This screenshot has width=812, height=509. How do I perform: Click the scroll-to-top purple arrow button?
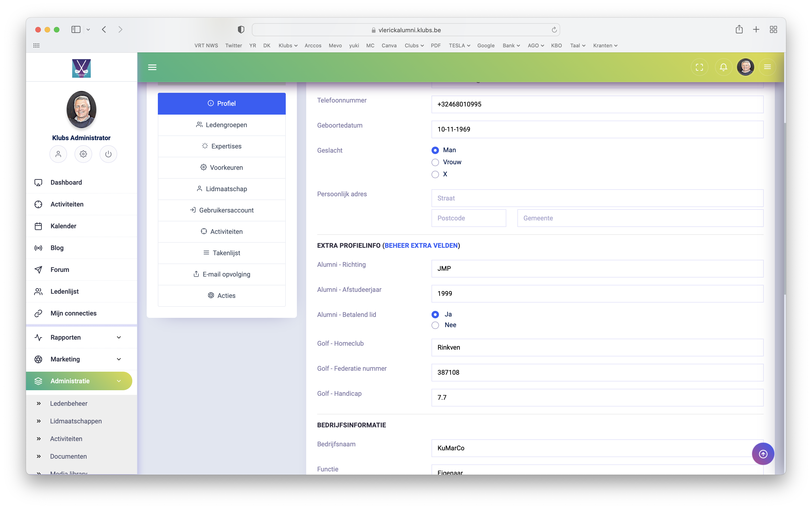[763, 454]
